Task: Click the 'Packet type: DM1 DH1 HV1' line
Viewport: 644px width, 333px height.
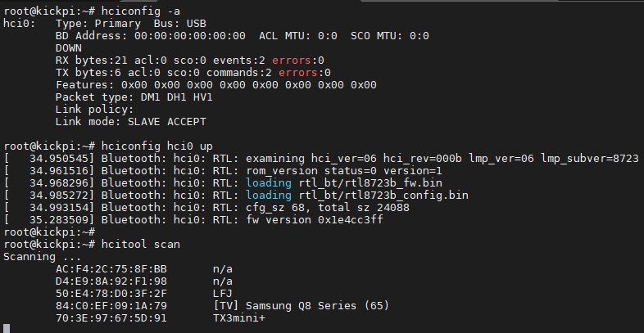Action: 134,97
